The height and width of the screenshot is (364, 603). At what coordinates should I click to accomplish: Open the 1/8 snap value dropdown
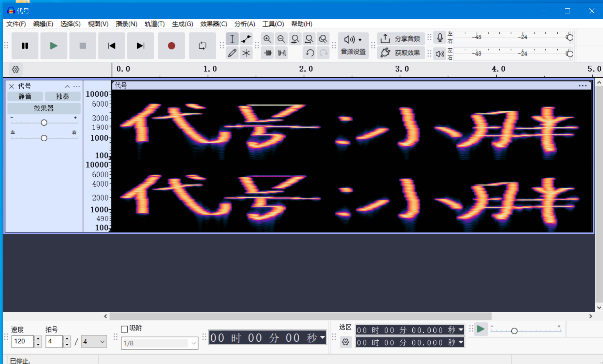click(159, 343)
